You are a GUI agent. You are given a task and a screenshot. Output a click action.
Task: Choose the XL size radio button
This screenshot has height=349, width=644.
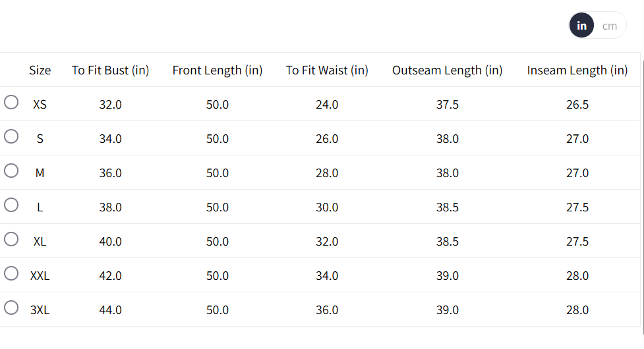coord(11,239)
